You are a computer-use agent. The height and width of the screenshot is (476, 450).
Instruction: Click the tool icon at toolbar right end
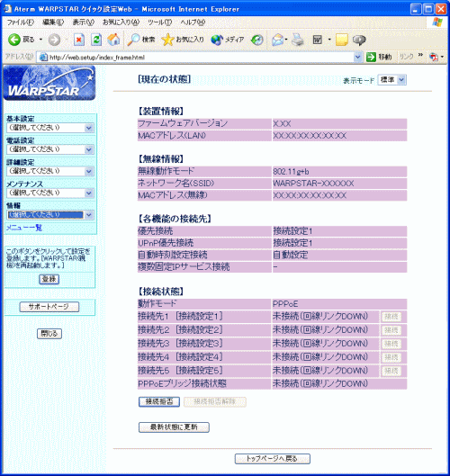click(434, 57)
